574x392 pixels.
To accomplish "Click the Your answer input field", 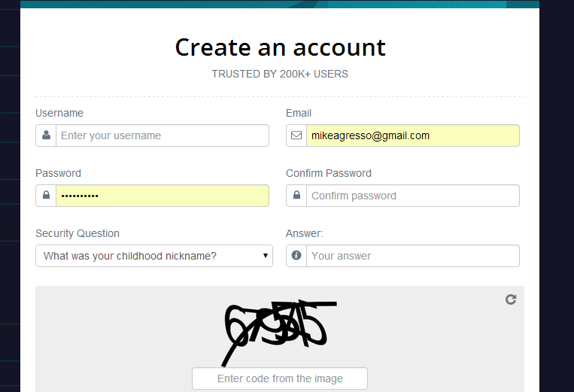I will pyautogui.click(x=412, y=256).
